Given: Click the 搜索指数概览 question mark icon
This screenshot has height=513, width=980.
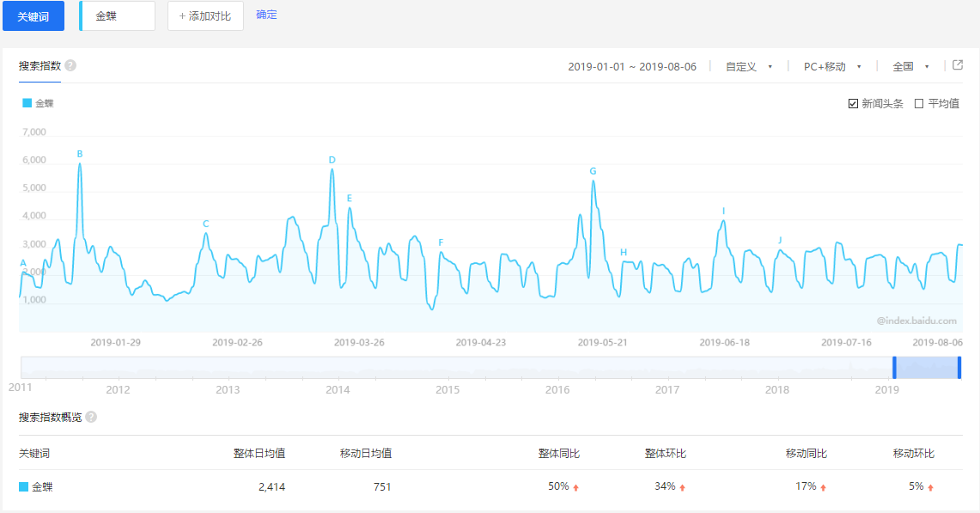Looking at the screenshot, I should tap(93, 418).
